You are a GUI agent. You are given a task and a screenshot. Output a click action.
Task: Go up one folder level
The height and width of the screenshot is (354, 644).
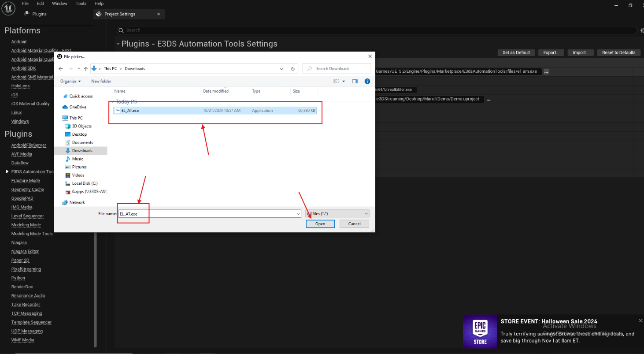click(86, 69)
